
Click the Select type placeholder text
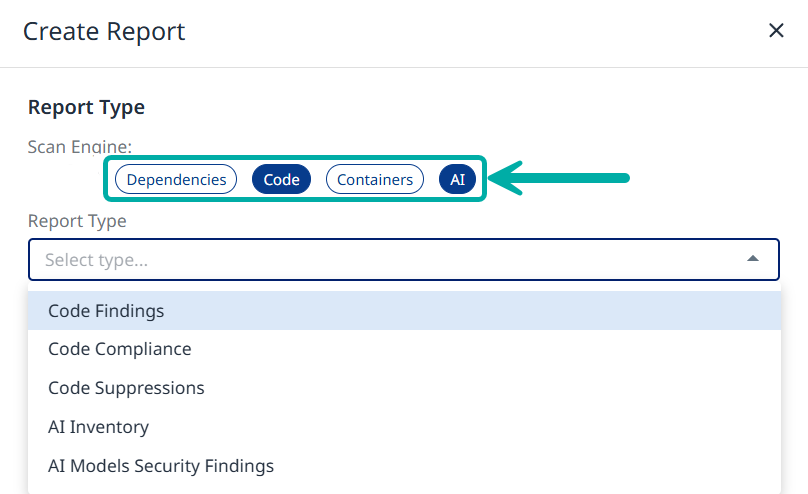[97, 260]
